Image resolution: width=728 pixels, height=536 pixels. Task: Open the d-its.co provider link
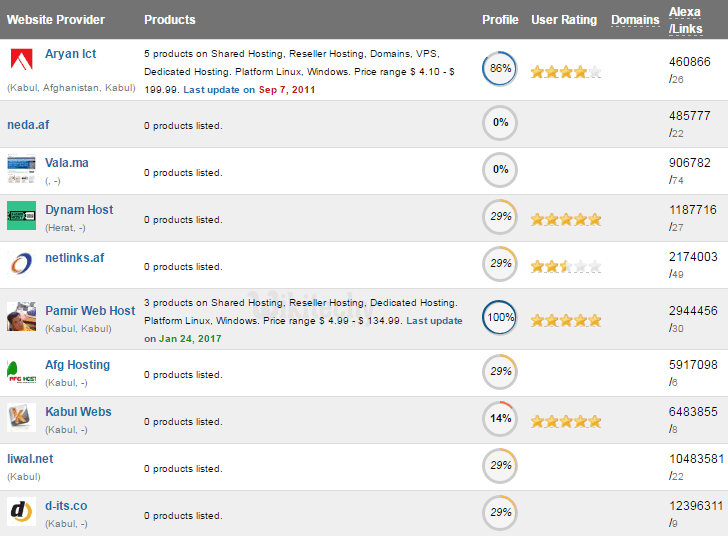66,506
